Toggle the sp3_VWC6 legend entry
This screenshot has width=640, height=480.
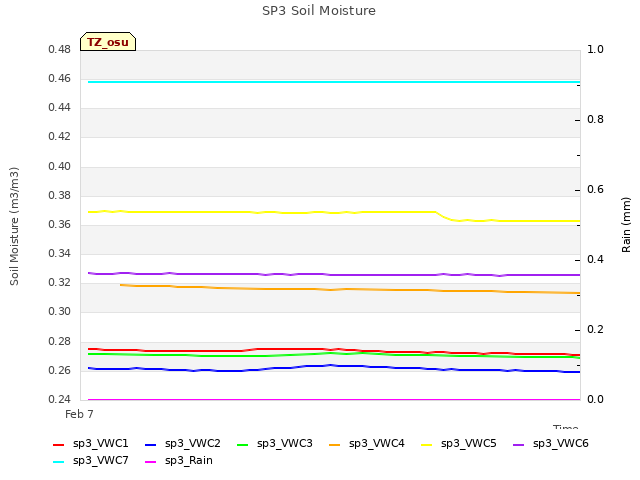pos(551,444)
